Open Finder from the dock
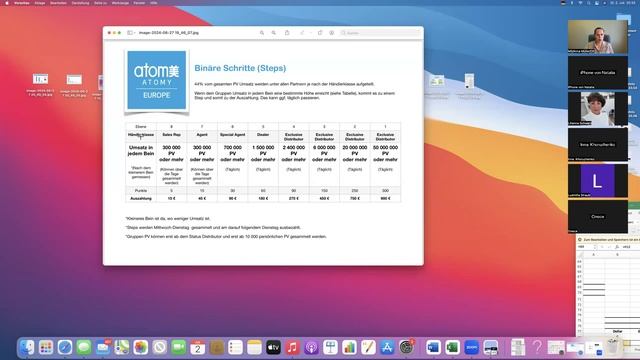Screen dimensions: 640x360 point(27,347)
